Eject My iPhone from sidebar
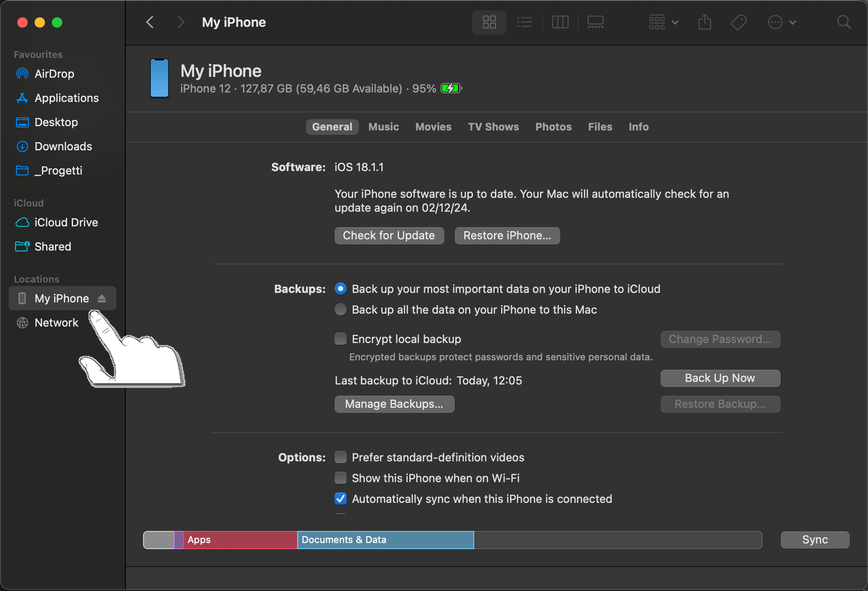 pos(102,299)
